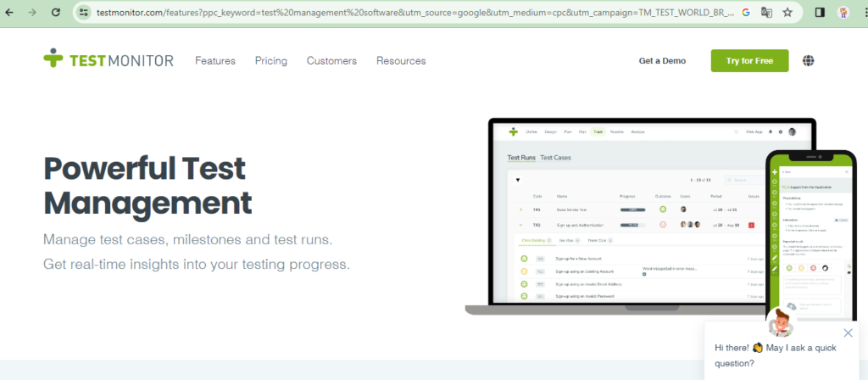
Task: Click the browser forward arrow
Action: (32, 12)
